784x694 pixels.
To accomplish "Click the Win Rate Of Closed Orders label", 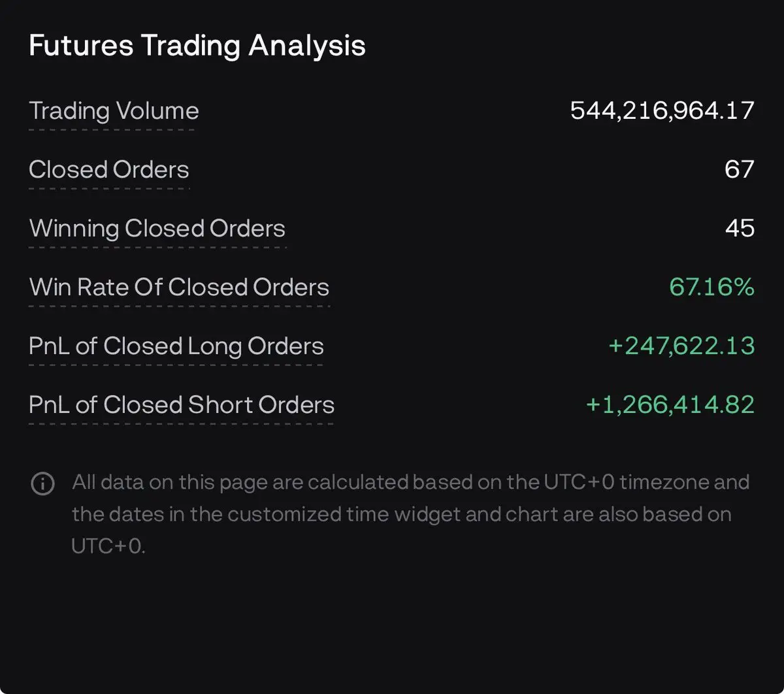I will point(179,288).
